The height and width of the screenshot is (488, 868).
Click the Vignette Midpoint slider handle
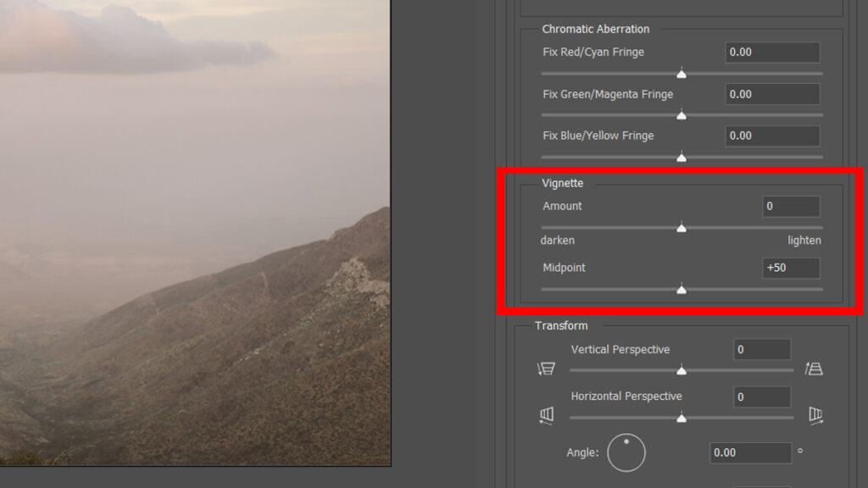682,289
